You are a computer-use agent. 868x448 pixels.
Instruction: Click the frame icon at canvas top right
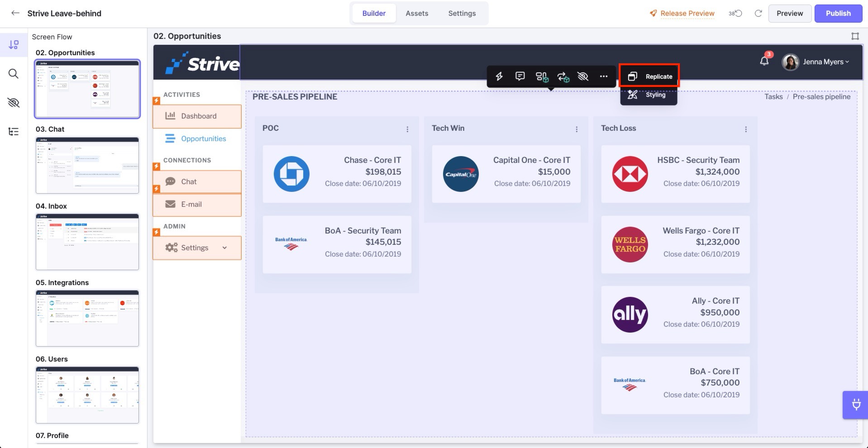[855, 36]
